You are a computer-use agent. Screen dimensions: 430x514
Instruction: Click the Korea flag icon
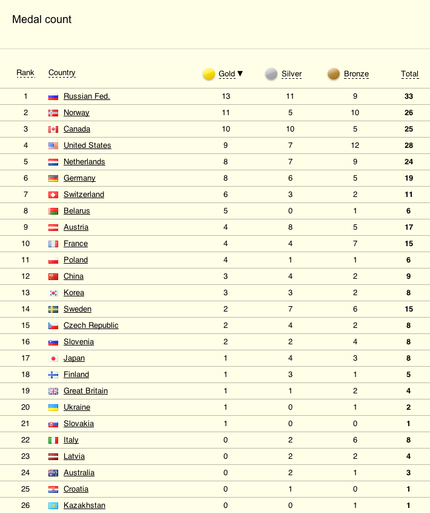[53, 293]
